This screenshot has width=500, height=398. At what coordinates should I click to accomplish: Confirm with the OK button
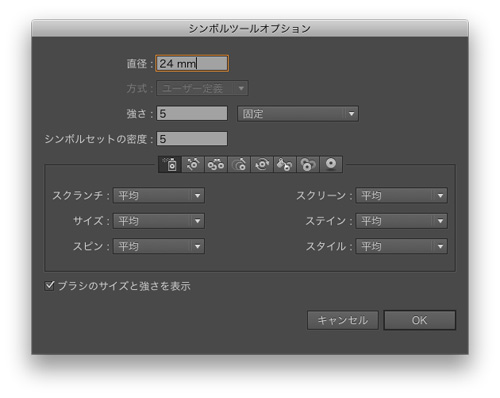click(x=420, y=320)
